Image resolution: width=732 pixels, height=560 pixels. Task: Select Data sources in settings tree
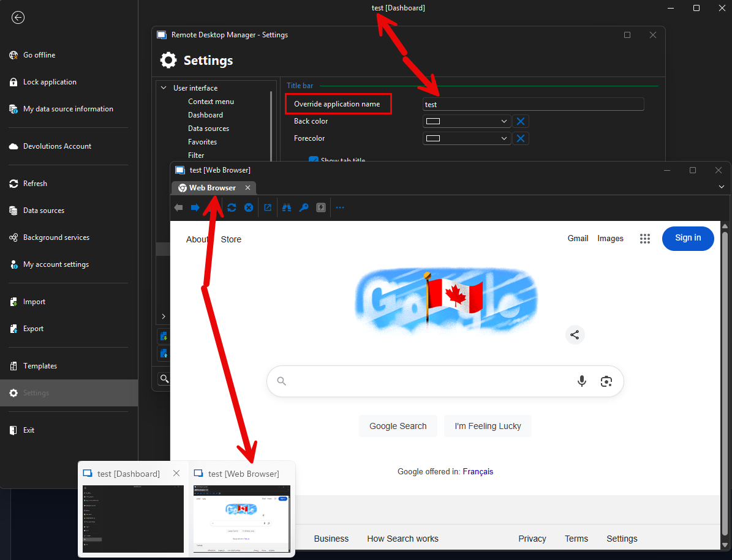pos(209,129)
